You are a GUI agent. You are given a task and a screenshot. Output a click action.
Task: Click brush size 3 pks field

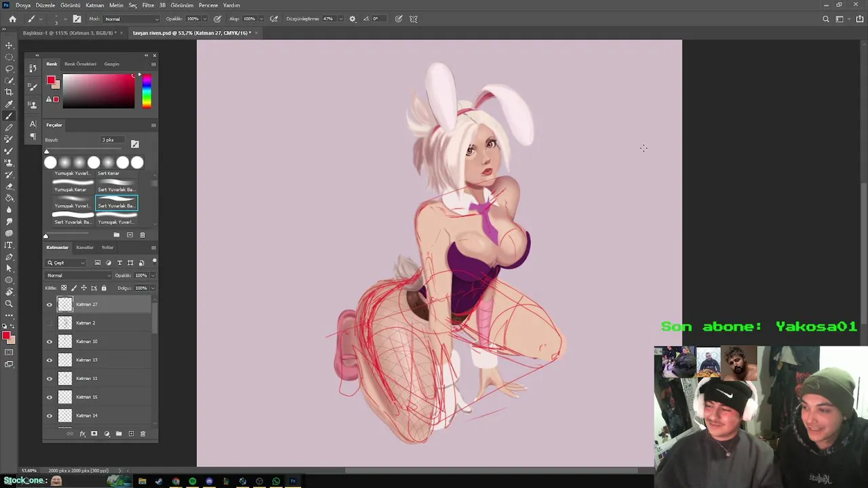click(113, 140)
